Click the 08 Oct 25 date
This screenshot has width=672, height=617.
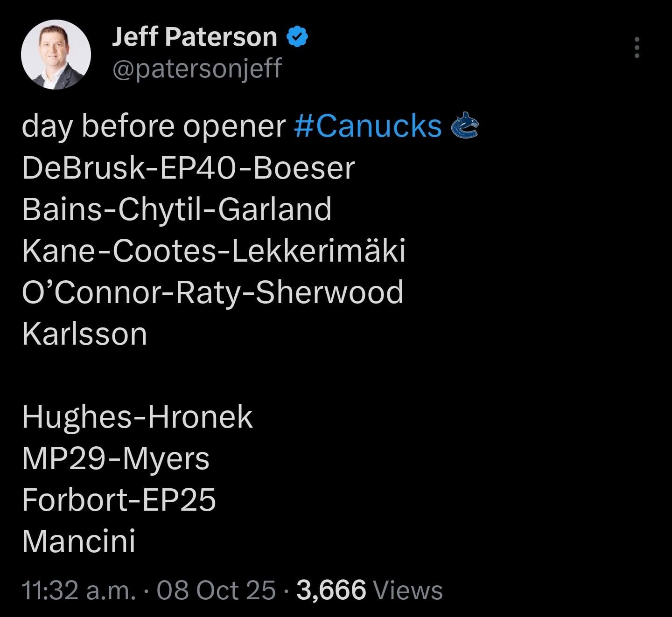point(217,590)
